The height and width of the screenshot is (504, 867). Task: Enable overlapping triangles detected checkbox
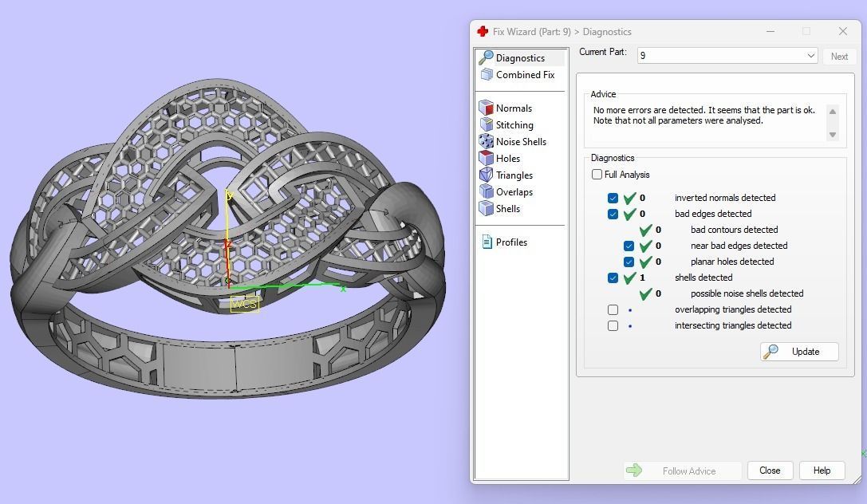613,309
